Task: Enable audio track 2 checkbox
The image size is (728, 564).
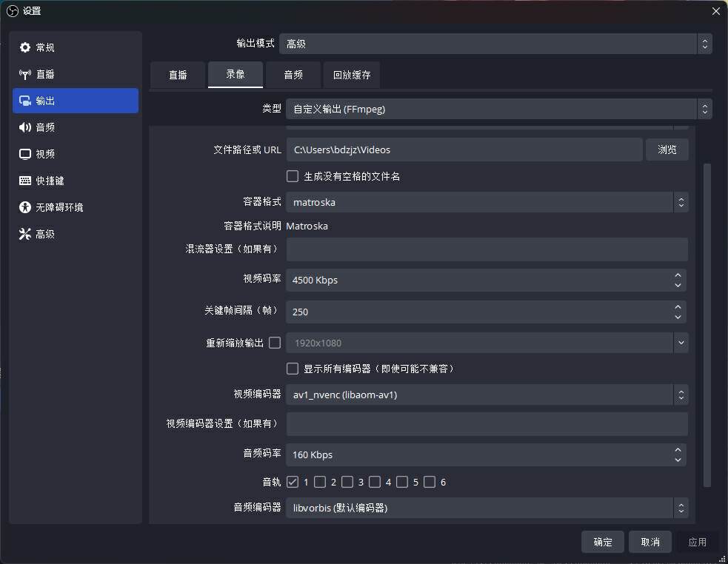Action: 320,481
